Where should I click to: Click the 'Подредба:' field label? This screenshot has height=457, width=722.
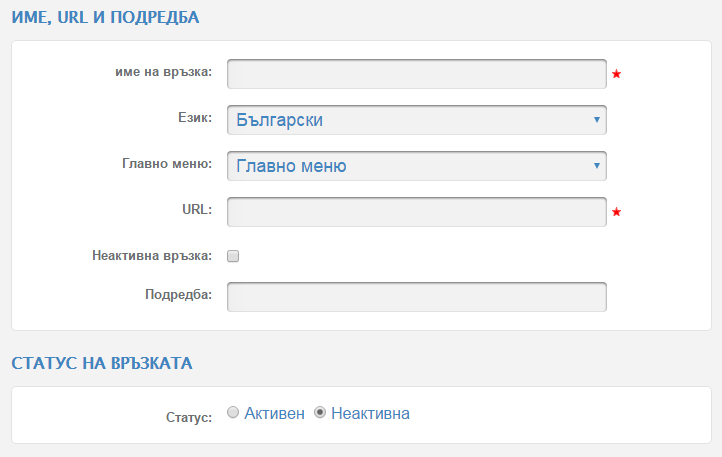(x=179, y=294)
